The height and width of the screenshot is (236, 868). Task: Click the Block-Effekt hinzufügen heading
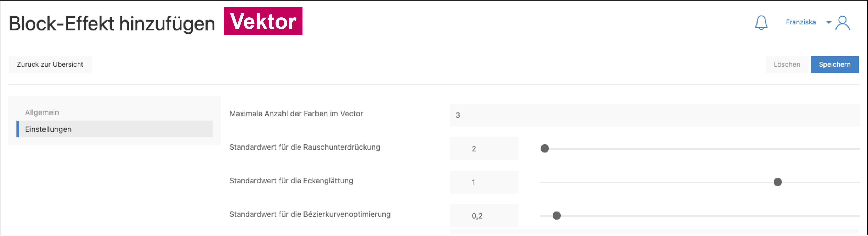[x=111, y=24]
